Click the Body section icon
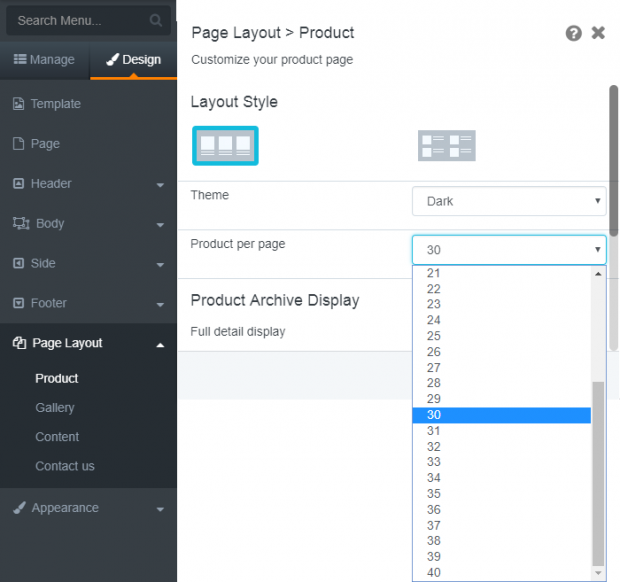 tap(21, 223)
